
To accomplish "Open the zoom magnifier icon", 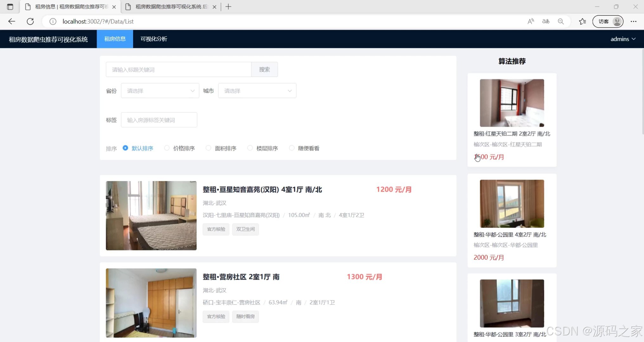I will [561, 21].
